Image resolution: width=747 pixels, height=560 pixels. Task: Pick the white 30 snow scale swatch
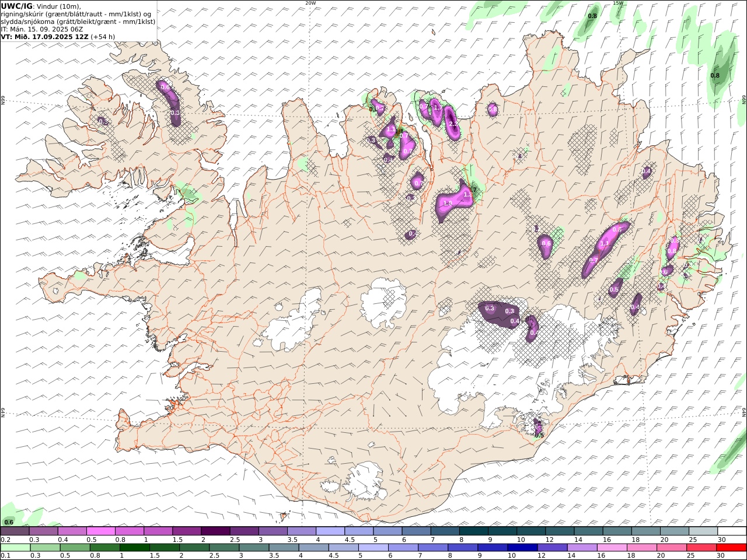[732, 531]
